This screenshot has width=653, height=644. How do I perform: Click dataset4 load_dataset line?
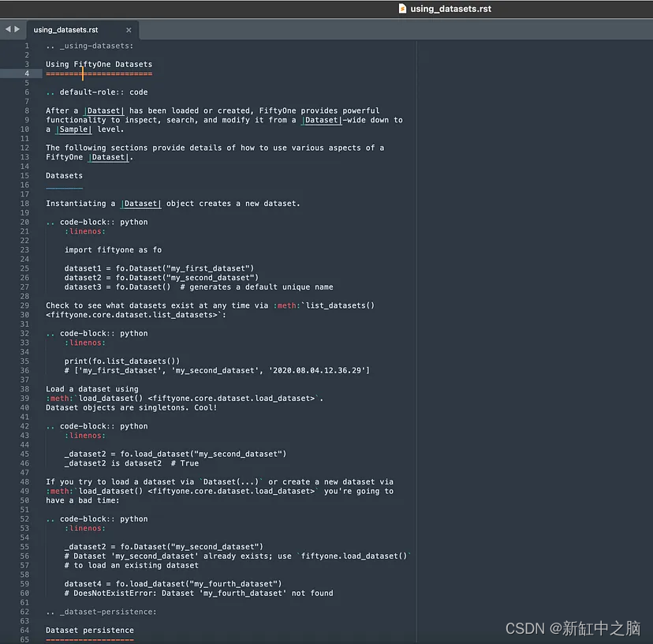pyautogui.click(x=173, y=584)
